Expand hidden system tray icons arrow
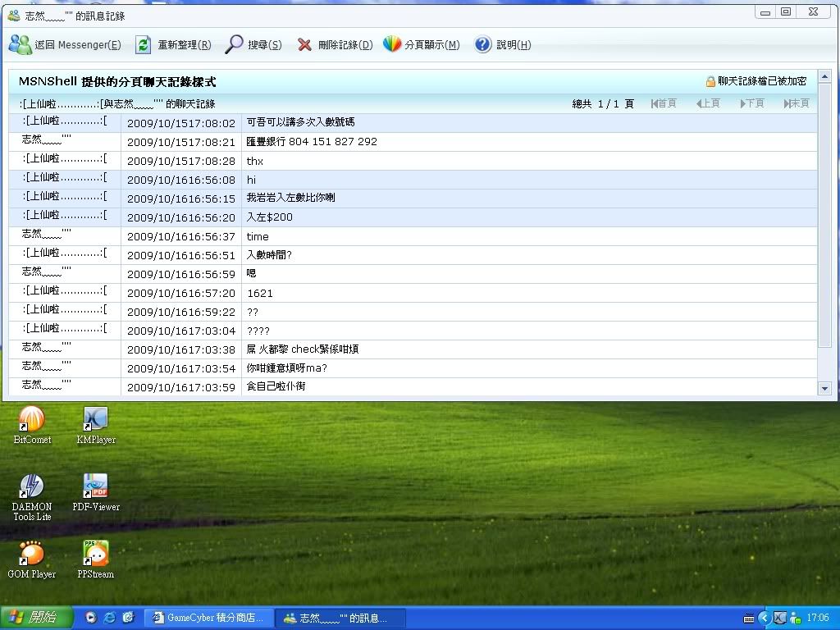The image size is (840, 630). coord(764,618)
